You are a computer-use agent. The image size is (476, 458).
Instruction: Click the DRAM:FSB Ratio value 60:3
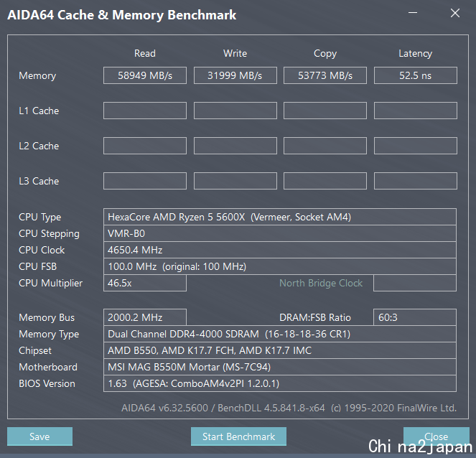click(415, 317)
